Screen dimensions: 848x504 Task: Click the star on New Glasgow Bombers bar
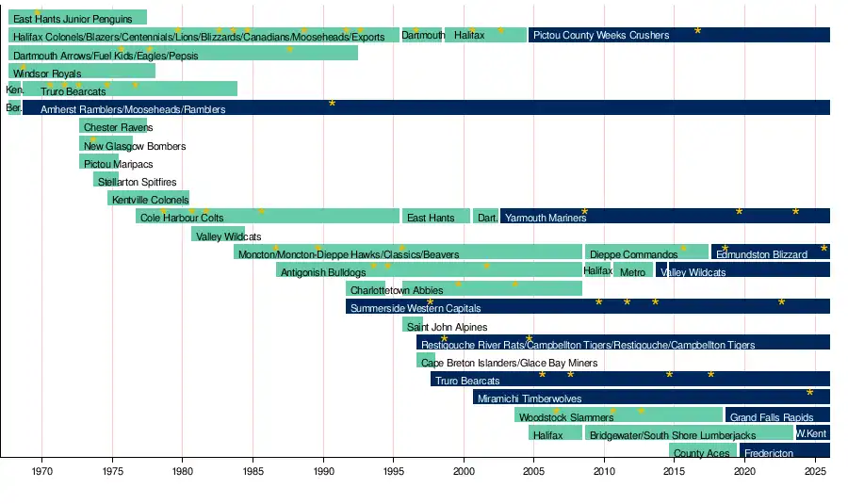pyautogui.click(x=93, y=140)
